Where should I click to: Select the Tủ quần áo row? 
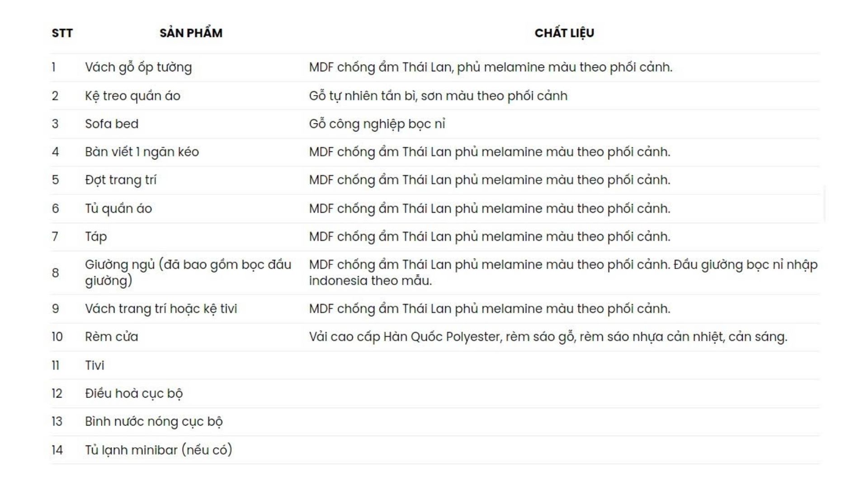point(435,209)
